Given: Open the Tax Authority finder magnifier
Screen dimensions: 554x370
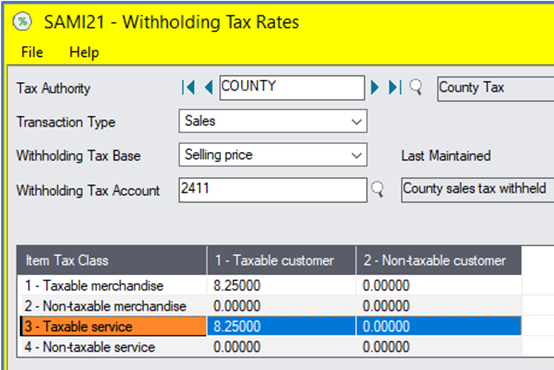Looking at the screenshot, I should pyautogui.click(x=416, y=87).
